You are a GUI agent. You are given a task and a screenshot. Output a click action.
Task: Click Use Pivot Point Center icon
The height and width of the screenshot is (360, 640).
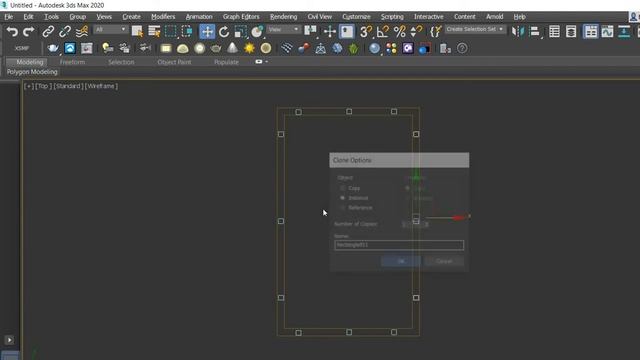tap(311, 31)
